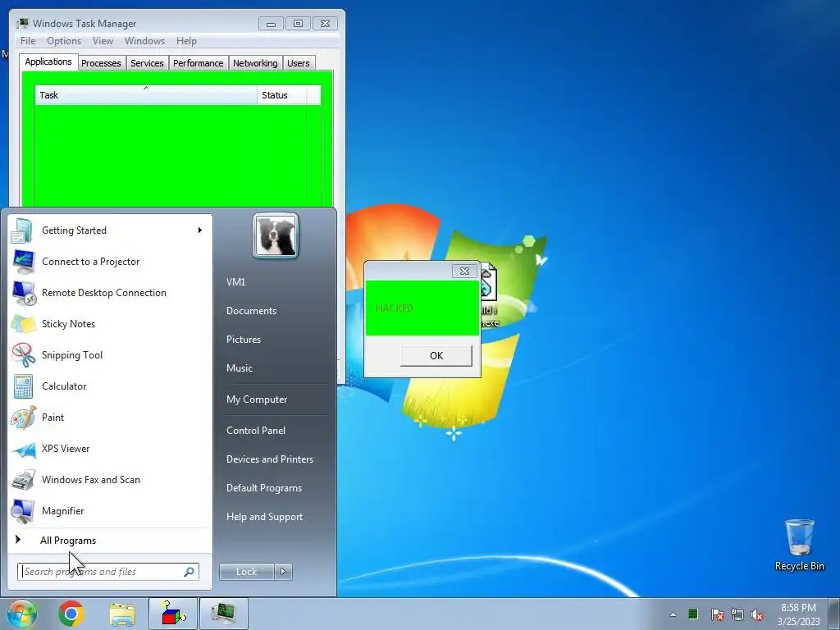
Task: Select the .exe file icon behind dialog
Action: (488, 296)
